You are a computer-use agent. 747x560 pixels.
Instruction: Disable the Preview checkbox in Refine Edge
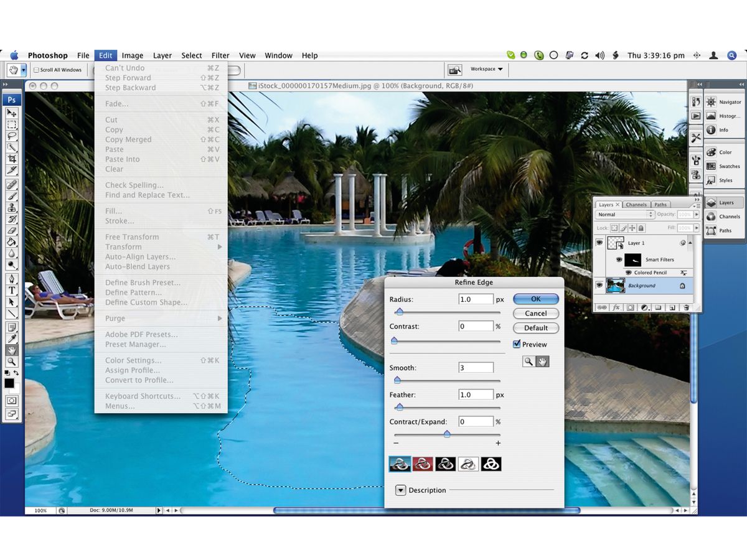click(517, 344)
